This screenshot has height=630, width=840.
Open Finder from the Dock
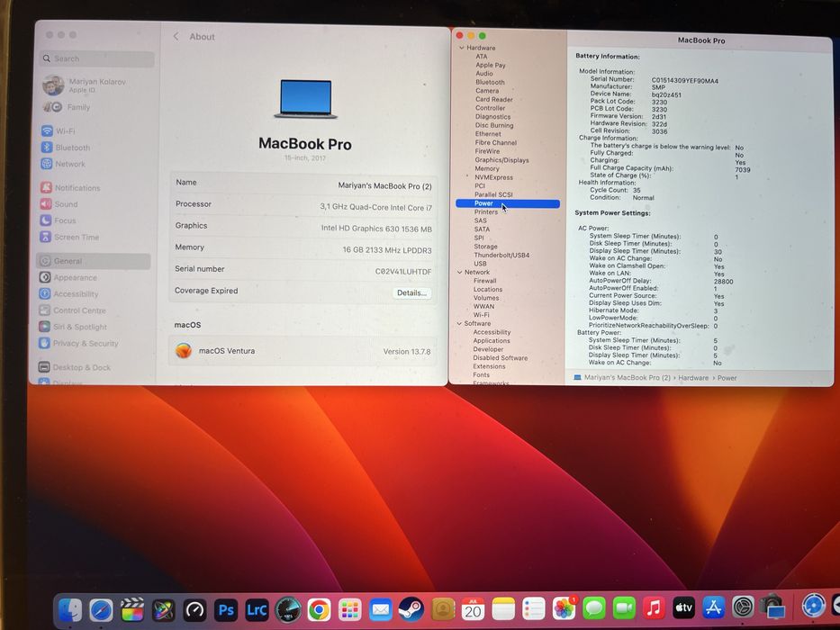[71, 609]
